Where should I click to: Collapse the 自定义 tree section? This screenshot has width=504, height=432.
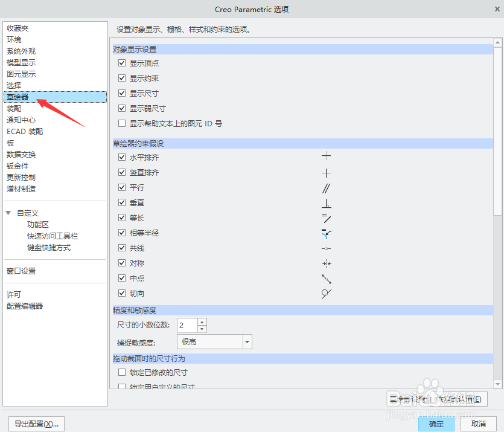click(8, 213)
